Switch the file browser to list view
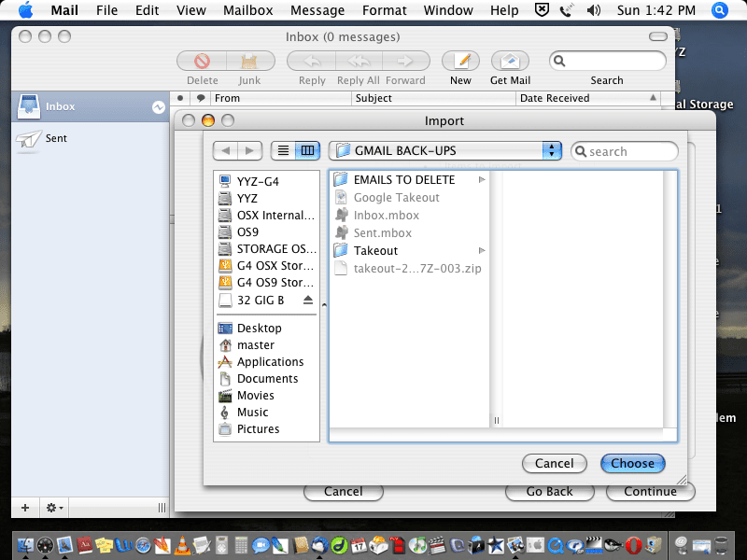This screenshot has height=560, width=747. click(283, 150)
